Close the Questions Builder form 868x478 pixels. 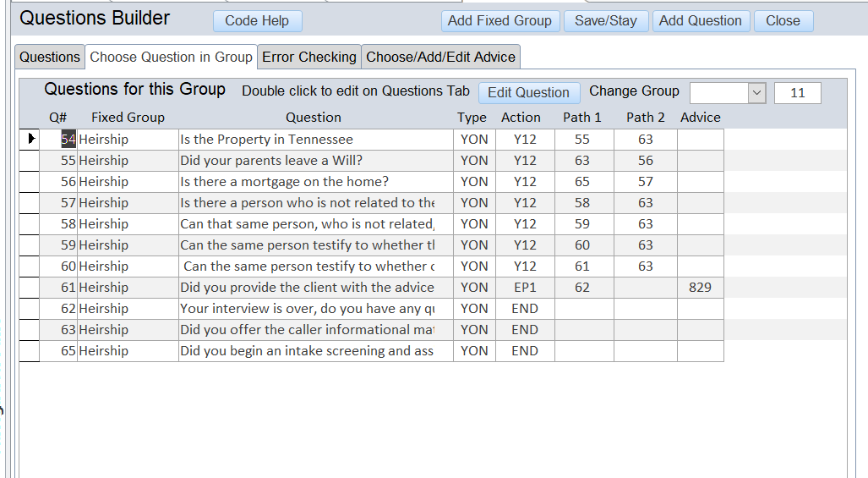click(783, 21)
